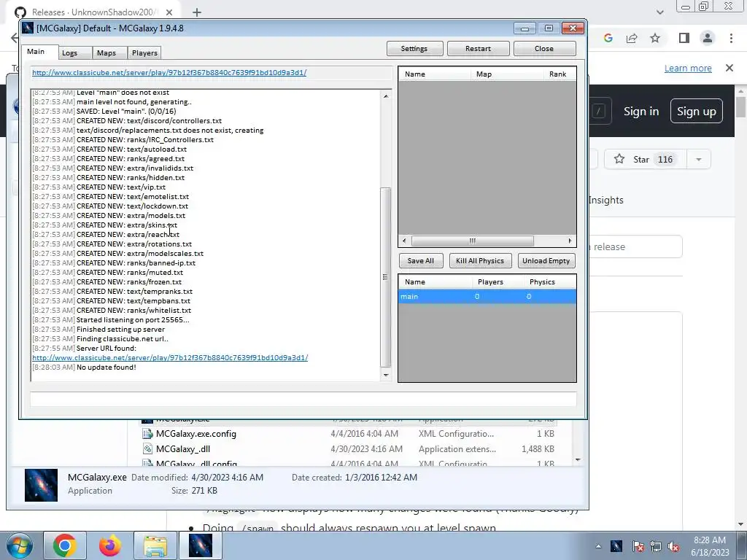Star the repository on GitHub
The height and width of the screenshot is (560, 747).
point(646,160)
